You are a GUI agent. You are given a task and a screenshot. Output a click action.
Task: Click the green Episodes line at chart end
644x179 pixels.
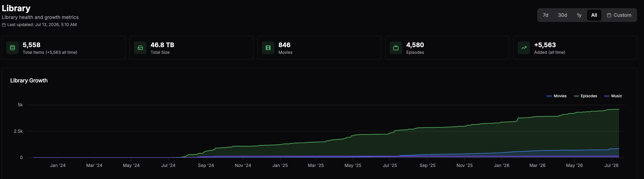click(619, 109)
